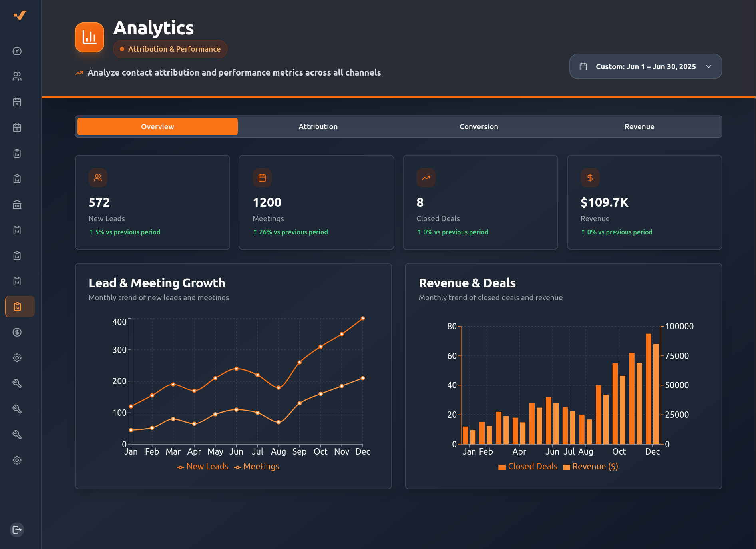Click the calendar icon on Meetings card

262,178
